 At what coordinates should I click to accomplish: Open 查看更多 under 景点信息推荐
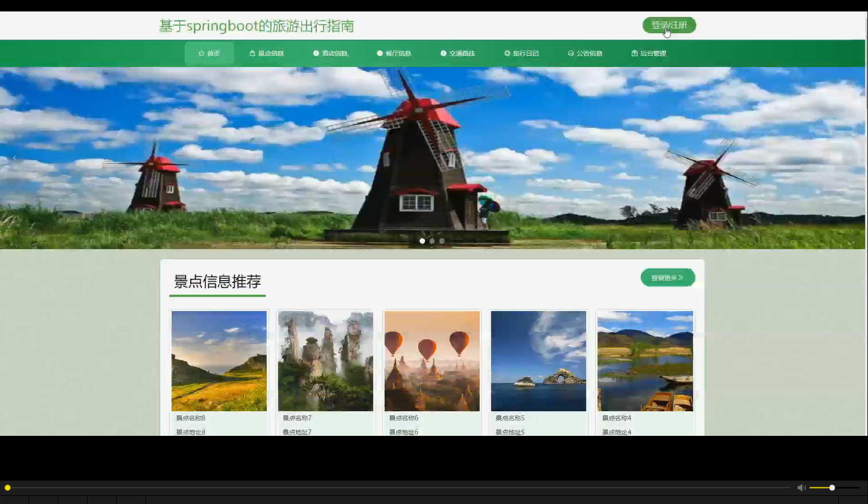pos(668,277)
